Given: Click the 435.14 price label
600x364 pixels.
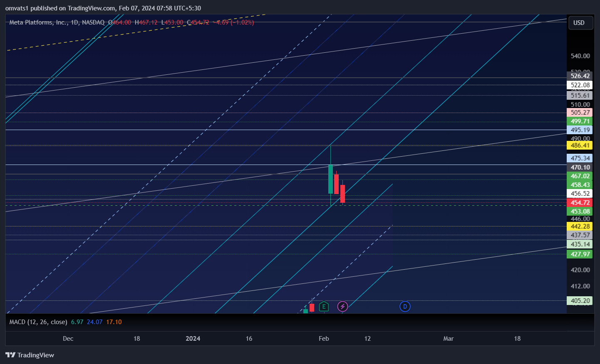Looking at the screenshot, I should pyautogui.click(x=580, y=244).
